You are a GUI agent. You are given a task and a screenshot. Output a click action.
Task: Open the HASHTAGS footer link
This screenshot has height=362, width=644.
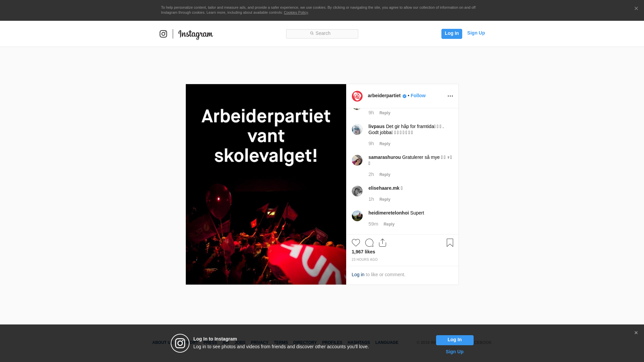359,343
